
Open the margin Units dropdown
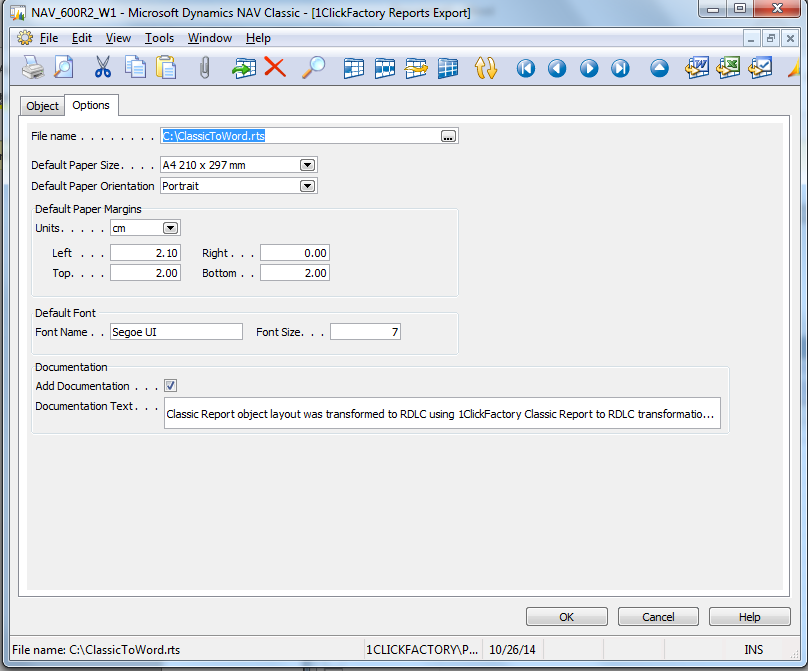click(171, 228)
